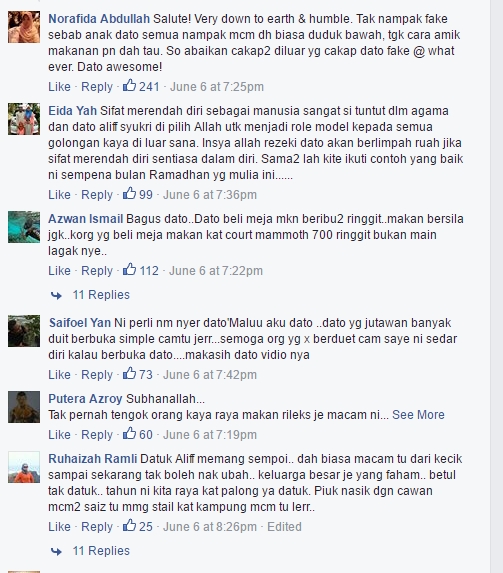
Task: Click thumbs-up icon showing 241 likes
Action: 129,86
